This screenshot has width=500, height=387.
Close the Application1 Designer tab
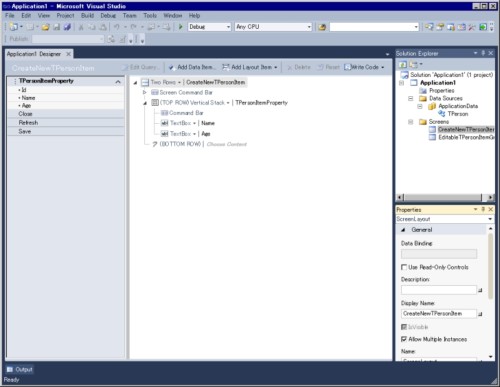(x=68, y=54)
